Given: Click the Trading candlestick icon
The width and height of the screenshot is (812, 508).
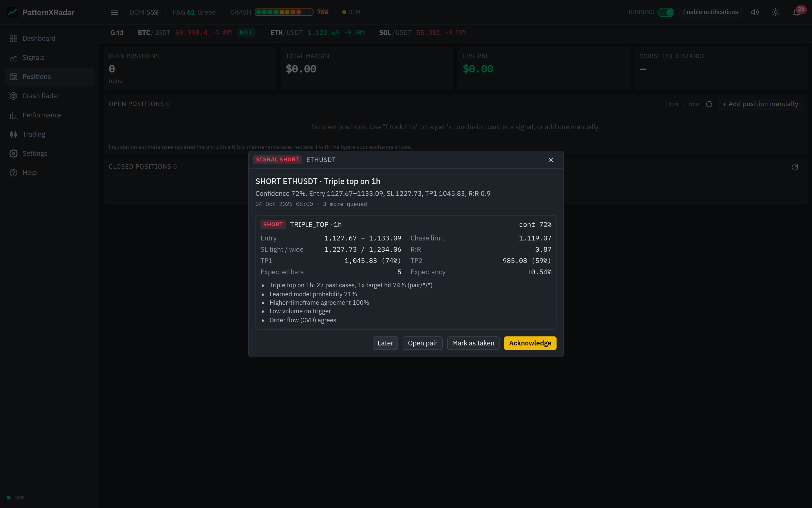Looking at the screenshot, I should [14, 134].
